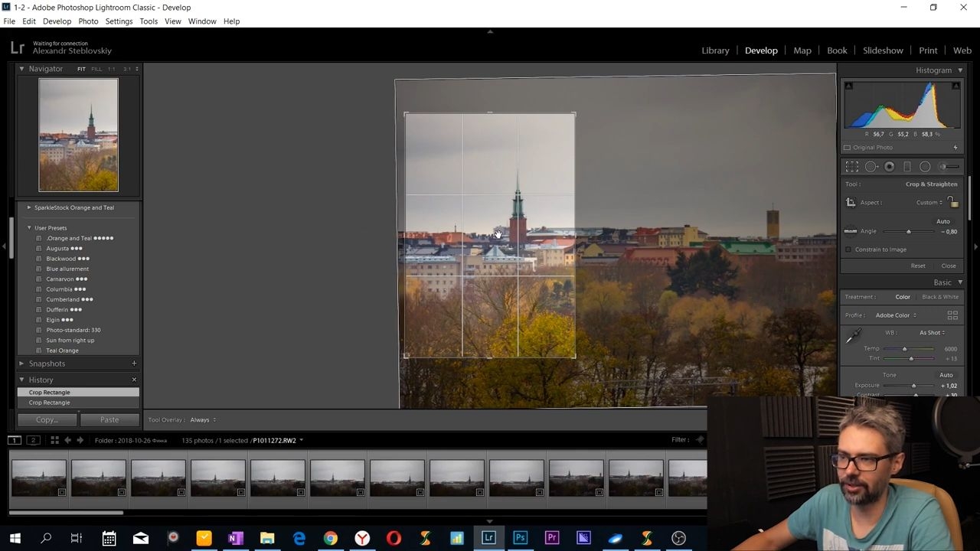The image size is (980, 551).
Task: Select the Graduated Filter tool
Action: point(907,167)
